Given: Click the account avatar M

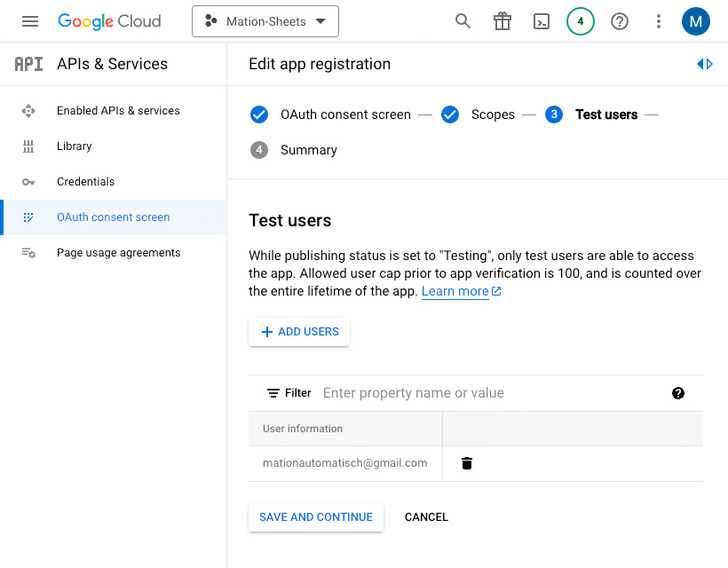Looking at the screenshot, I should (695, 21).
